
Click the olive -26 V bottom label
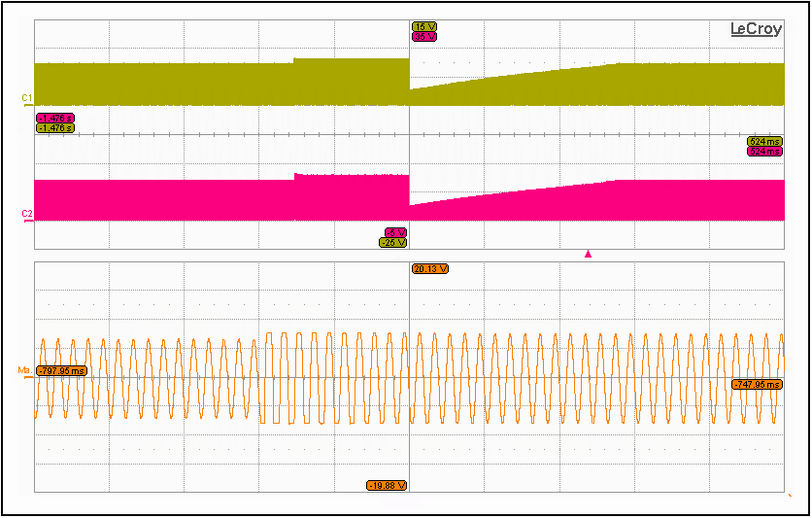[393, 242]
